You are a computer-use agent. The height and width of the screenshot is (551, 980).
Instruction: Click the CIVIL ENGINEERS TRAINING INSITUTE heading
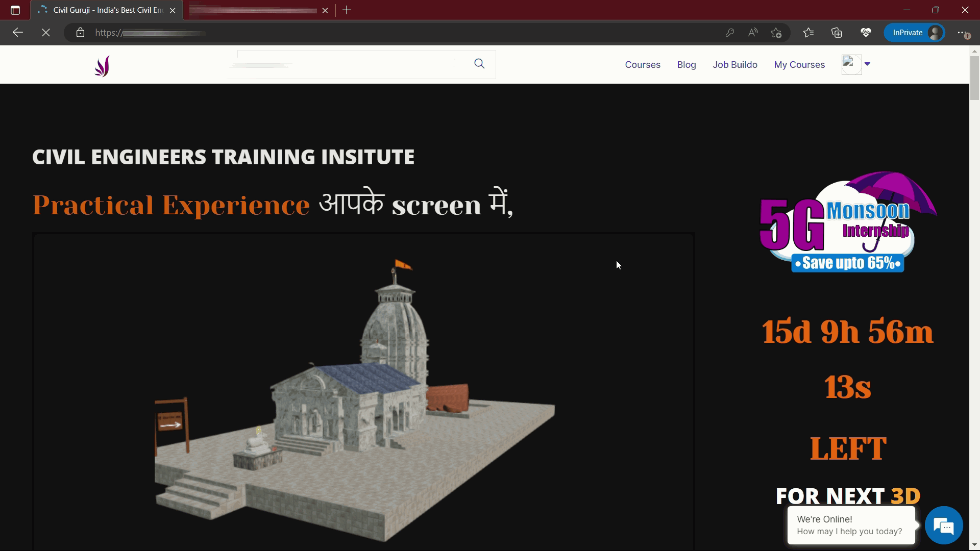tap(223, 157)
